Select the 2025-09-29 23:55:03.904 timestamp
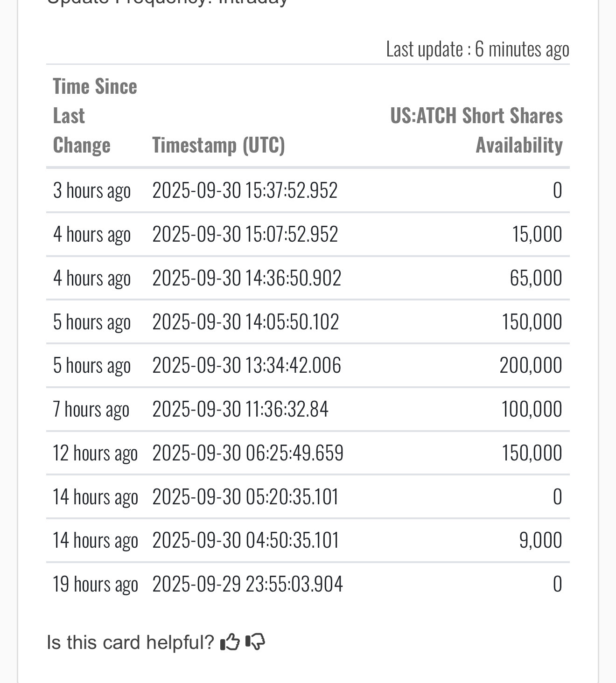This screenshot has width=616, height=683. click(247, 584)
